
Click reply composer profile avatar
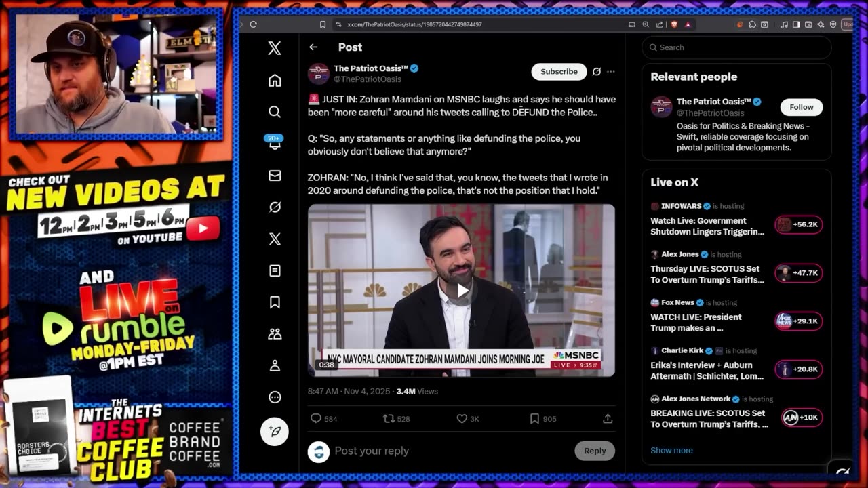coord(319,452)
